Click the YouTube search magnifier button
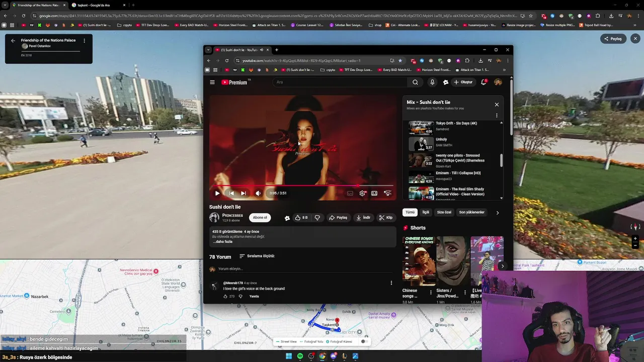644x362 pixels. point(415,82)
